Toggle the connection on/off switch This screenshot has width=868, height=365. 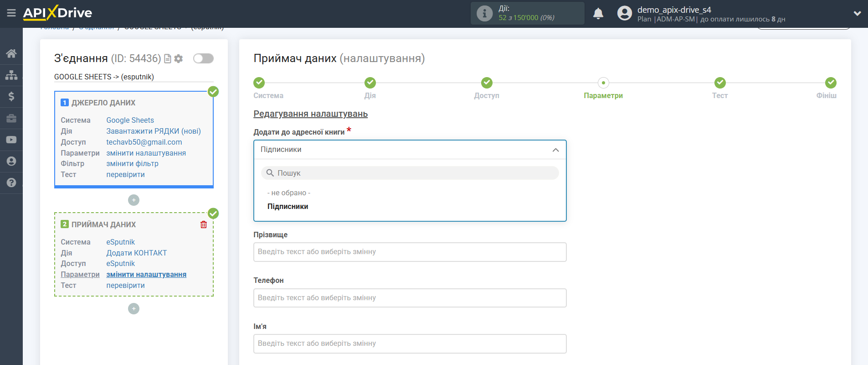coord(203,58)
